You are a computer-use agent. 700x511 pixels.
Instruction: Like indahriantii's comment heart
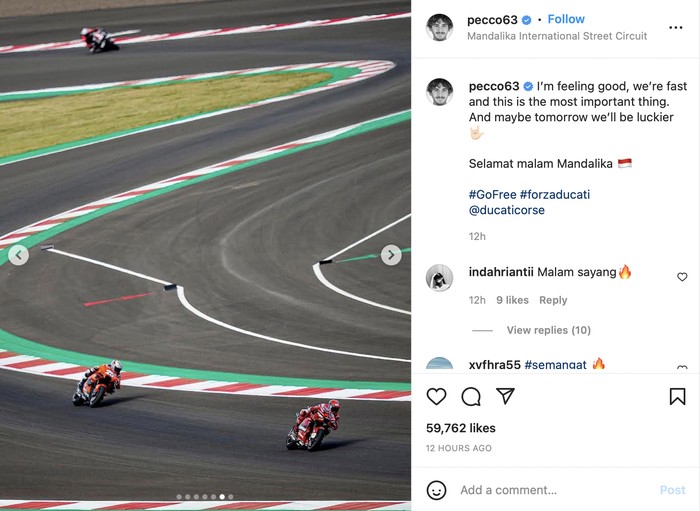click(682, 277)
